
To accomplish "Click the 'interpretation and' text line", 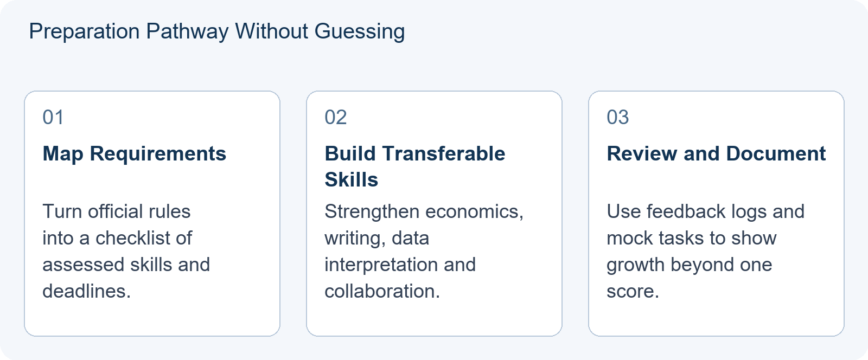I will point(400,265).
